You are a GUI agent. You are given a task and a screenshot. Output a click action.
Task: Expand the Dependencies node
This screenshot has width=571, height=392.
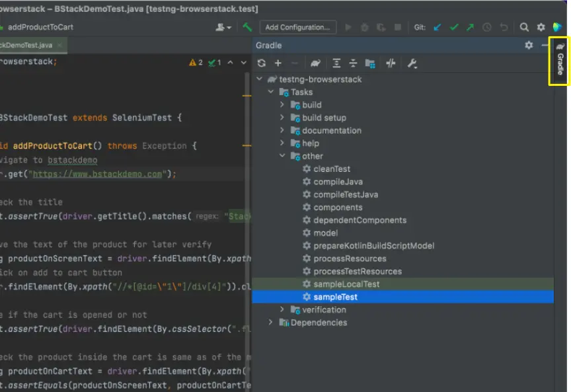(x=270, y=323)
